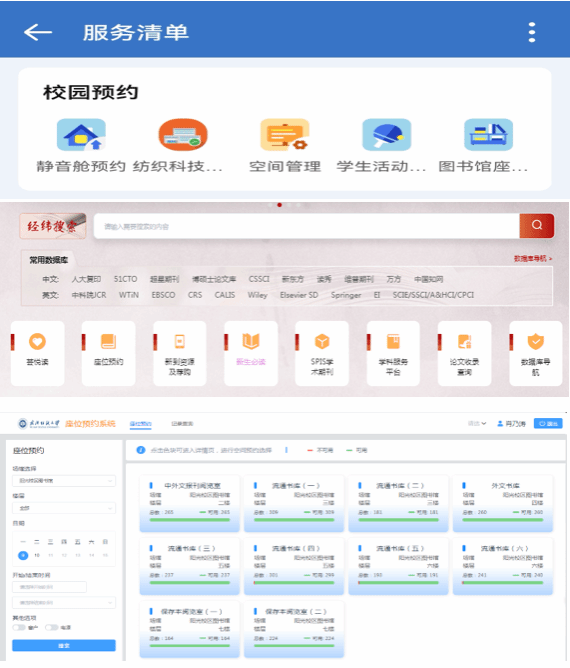Open the 图书馆座 library seat icon
Screen dimensions: 570x668
(x=488, y=135)
